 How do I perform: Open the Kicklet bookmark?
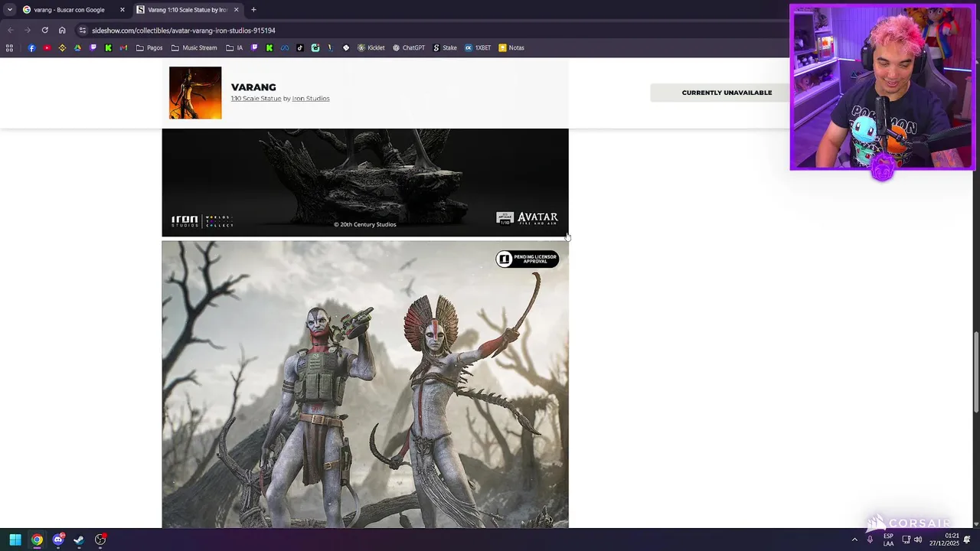[371, 47]
